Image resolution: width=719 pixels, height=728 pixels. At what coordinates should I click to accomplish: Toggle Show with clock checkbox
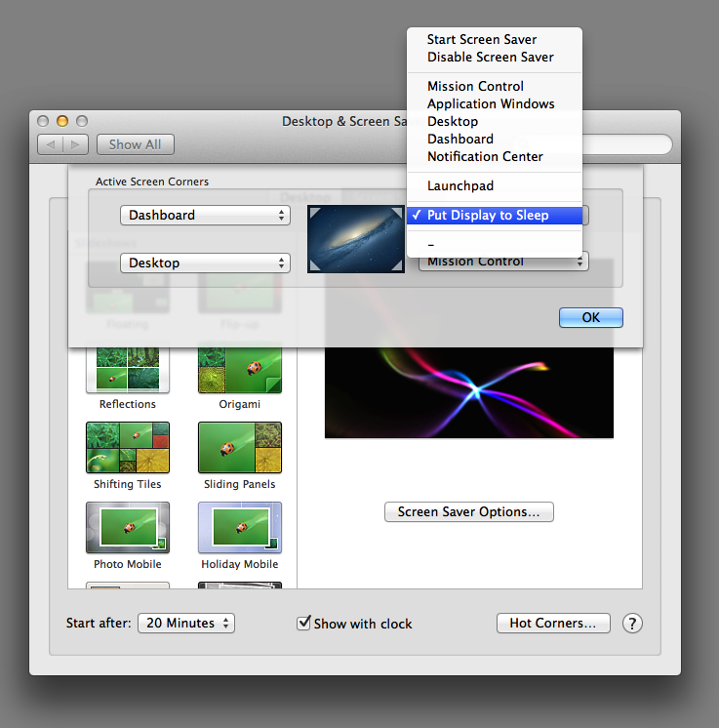(303, 623)
